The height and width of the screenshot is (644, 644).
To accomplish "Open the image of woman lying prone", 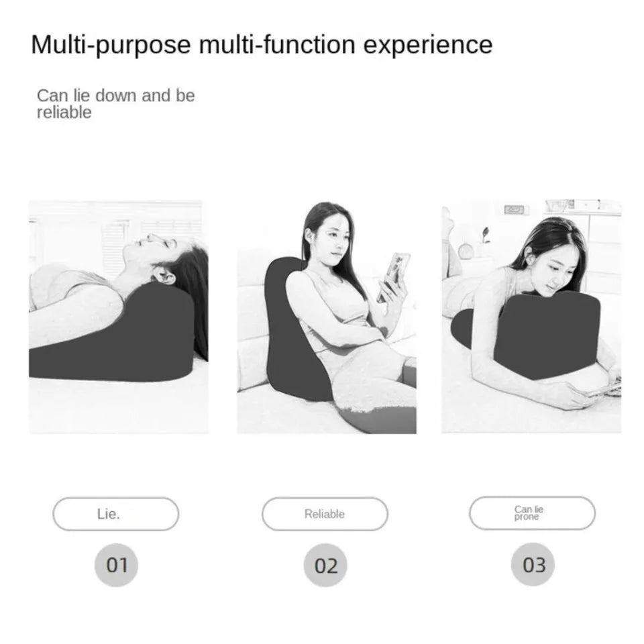I will [531, 316].
